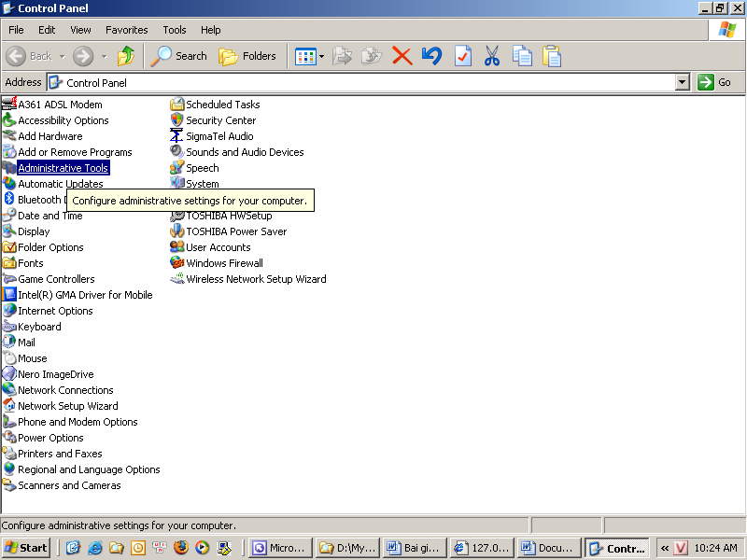Click inside the Address field

tap(361, 82)
